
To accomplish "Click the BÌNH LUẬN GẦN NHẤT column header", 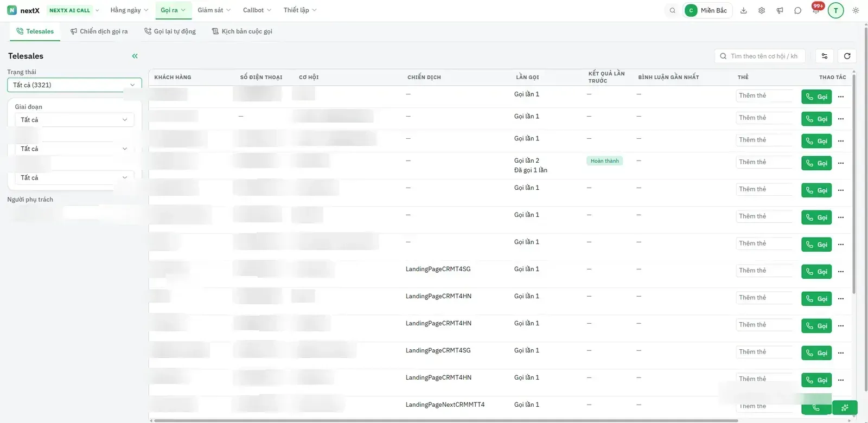I will click(668, 77).
